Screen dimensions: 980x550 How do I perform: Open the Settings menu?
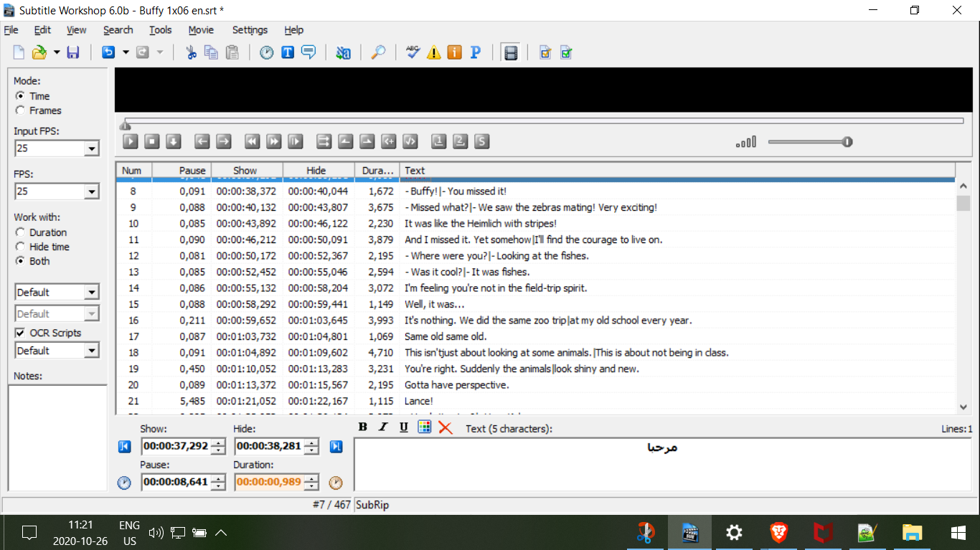coord(250,30)
